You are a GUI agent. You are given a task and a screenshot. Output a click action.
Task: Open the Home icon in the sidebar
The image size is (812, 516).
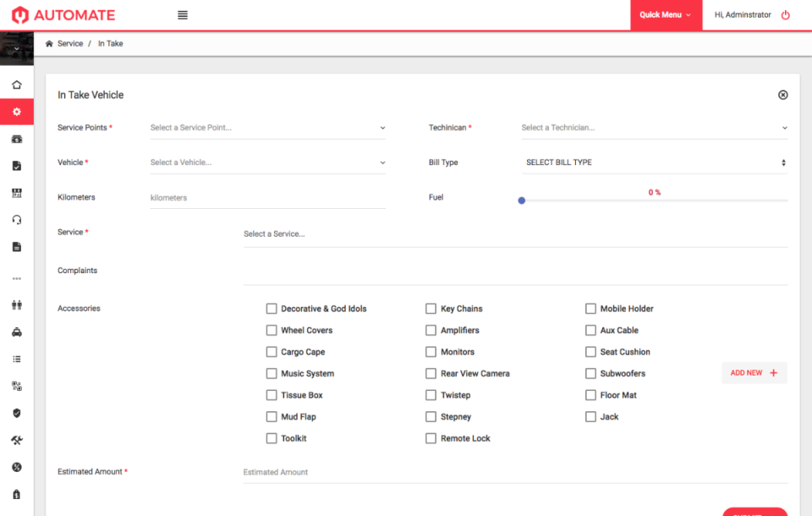[17, 85]
